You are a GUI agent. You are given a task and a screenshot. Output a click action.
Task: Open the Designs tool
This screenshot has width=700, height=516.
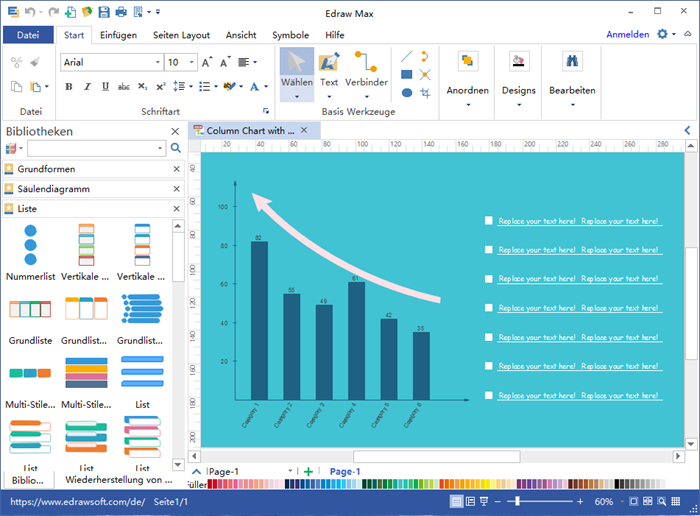pos(518,62)
